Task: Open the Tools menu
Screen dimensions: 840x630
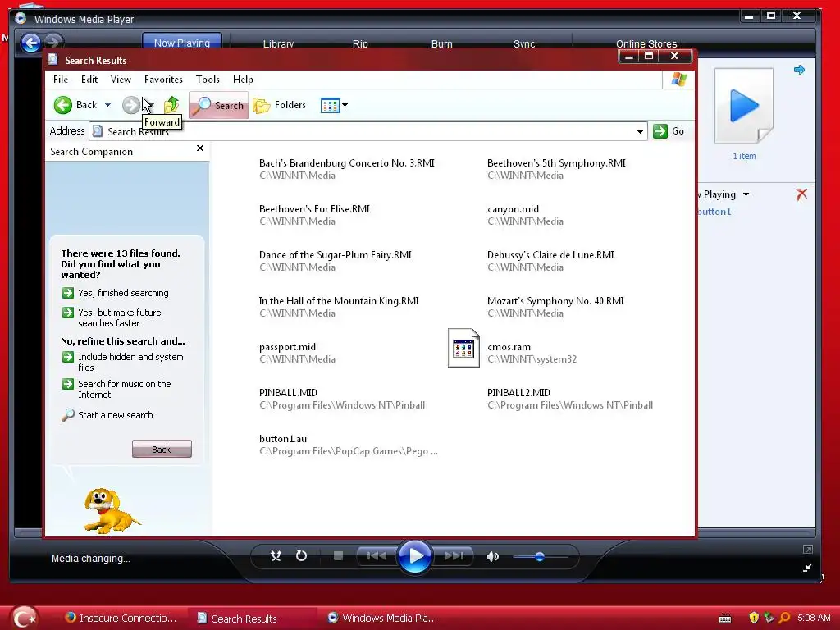Action: [208, 80]
